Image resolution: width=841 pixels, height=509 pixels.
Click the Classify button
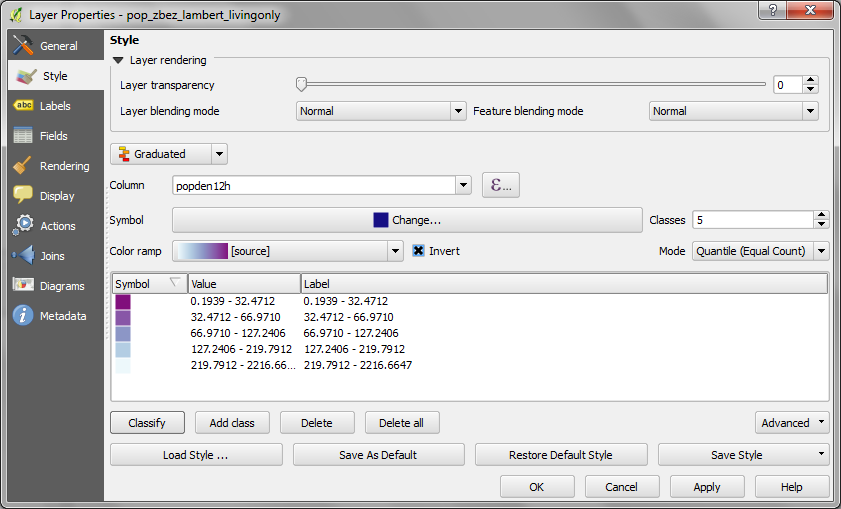[x=147, y=423]
